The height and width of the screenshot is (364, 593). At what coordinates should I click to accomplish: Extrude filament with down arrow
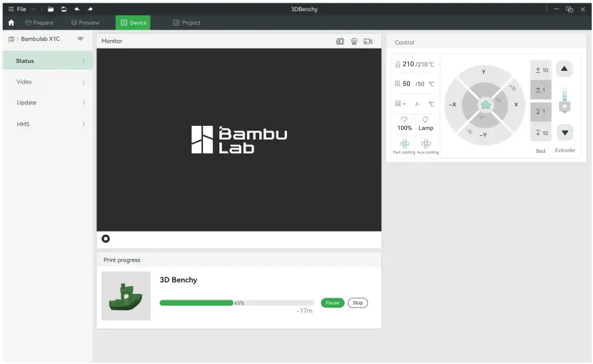point(565,132)
